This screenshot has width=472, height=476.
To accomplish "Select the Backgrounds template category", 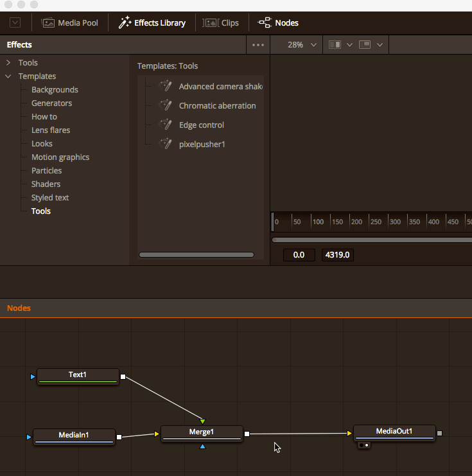I will click(x=55, y=89).
